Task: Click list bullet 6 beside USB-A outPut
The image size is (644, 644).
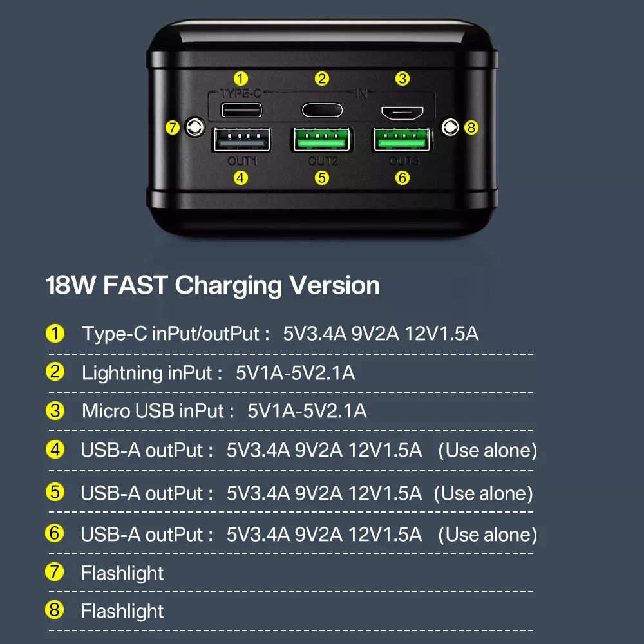Action: pos(55,533)
